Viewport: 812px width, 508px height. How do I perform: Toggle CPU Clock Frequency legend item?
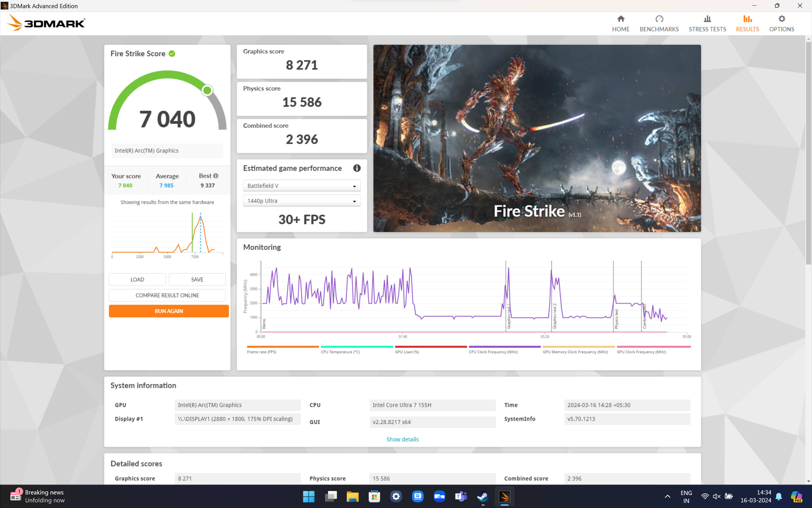pos(505,349)
